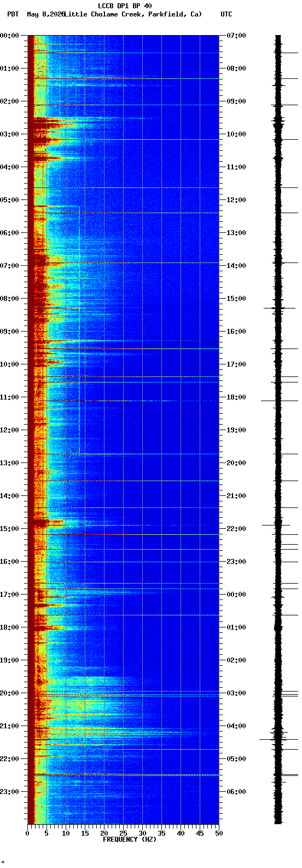Click the 02:00 label on the PDT axis

pos(10,101)
